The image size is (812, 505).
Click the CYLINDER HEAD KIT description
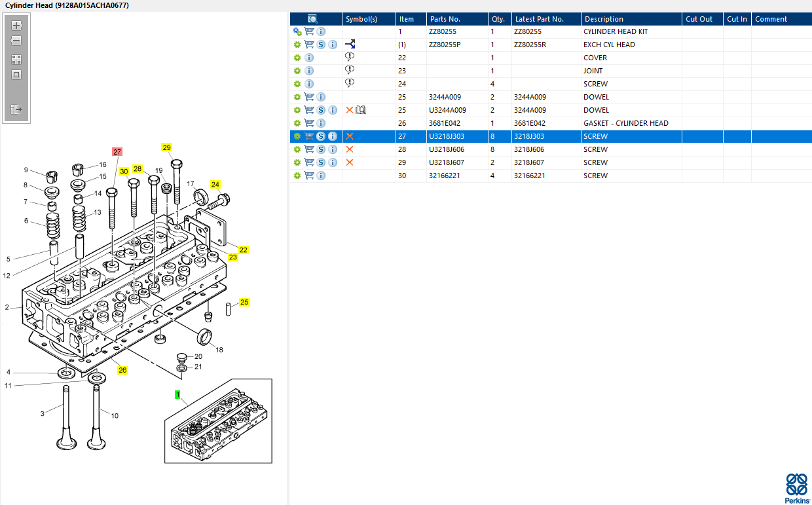tap(616, 31)
